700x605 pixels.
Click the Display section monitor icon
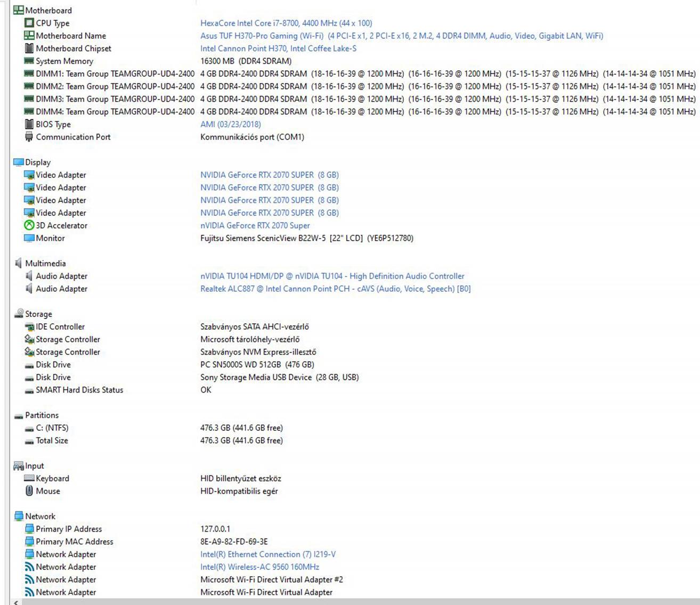(x=18, y=162)
